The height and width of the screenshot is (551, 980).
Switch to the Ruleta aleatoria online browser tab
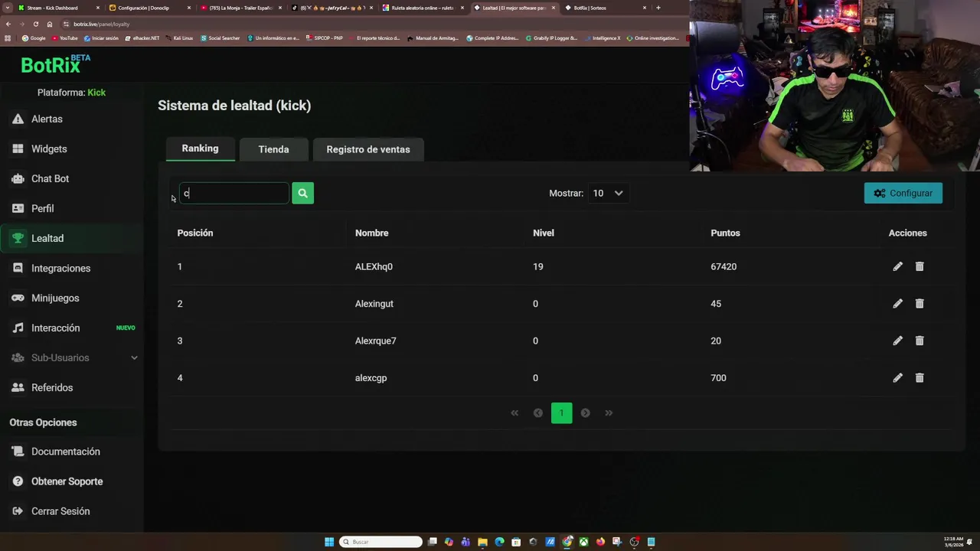coord(423,8)
